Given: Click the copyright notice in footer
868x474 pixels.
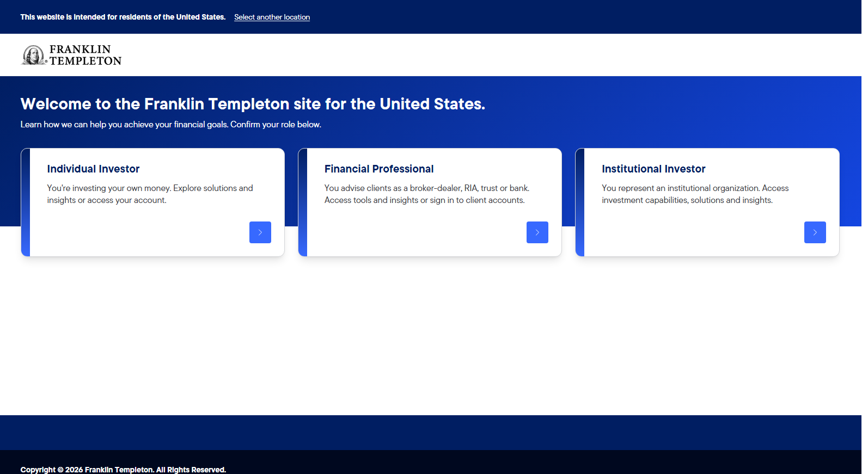Looking at the screenshot, I should (123, 470).
